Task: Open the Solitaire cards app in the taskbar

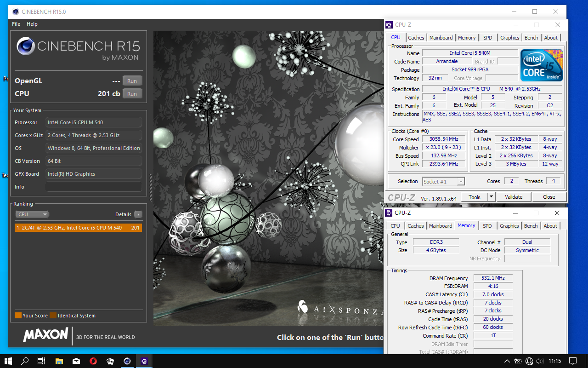Action: [110, 361]
